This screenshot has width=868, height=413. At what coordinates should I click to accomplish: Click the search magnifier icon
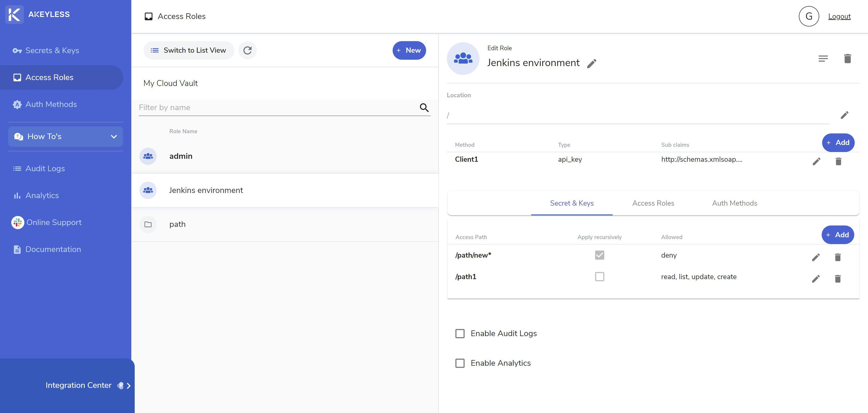tap(424, 108)
